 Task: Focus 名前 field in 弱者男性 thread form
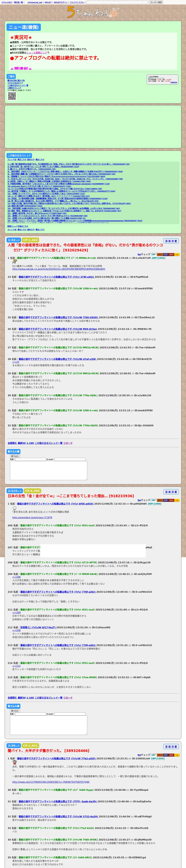(30, 459)
